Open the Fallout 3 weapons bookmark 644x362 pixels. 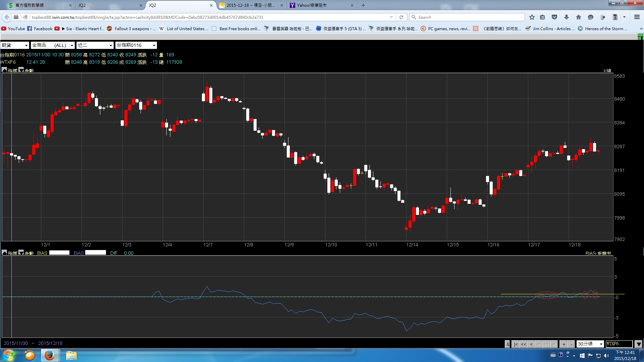(x=131, y=28)
